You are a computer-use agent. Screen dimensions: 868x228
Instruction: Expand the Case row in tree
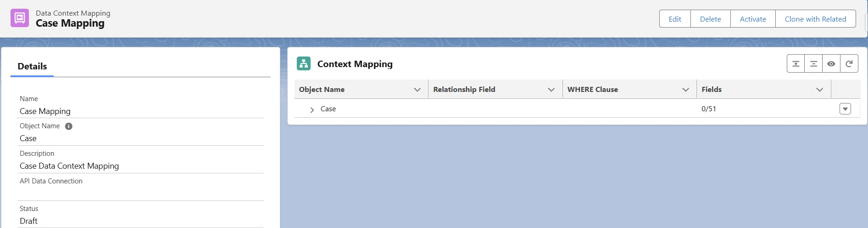point(312,109)
